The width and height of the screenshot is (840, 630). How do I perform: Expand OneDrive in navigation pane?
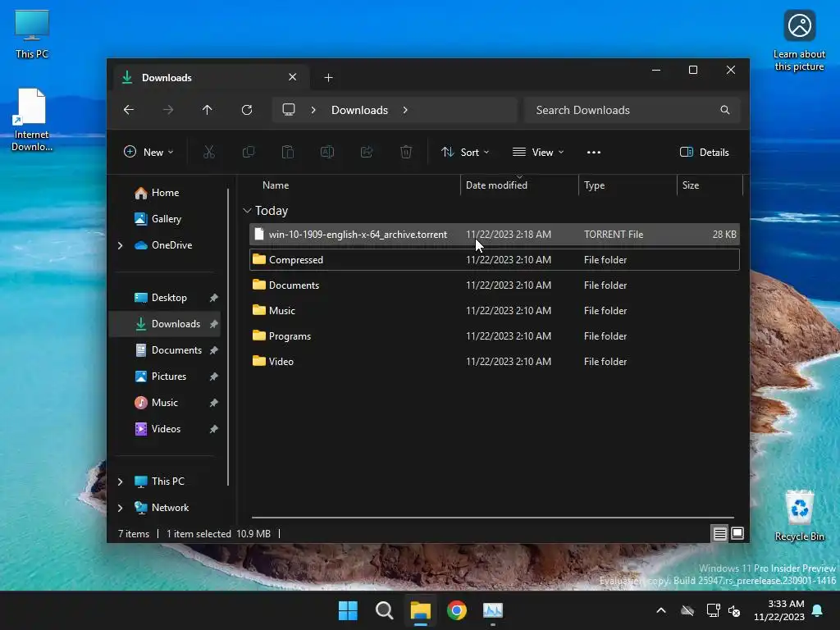[x=120, y=245]
